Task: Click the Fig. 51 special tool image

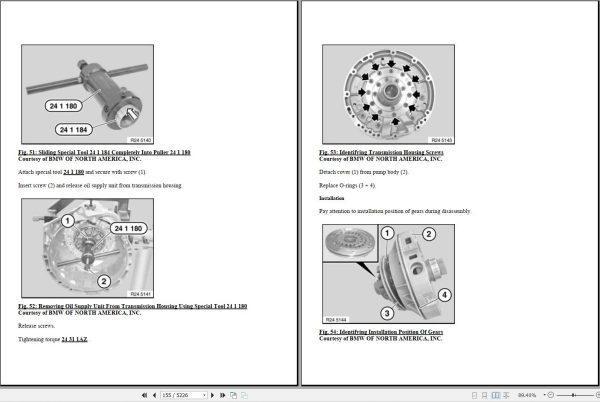Action: pos(88,94)
